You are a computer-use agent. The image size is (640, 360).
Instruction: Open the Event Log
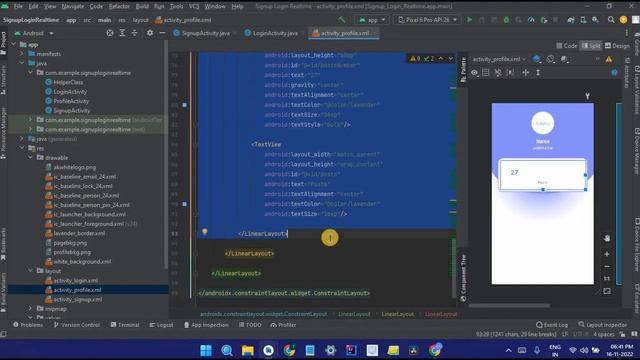(x=552, y=325)
